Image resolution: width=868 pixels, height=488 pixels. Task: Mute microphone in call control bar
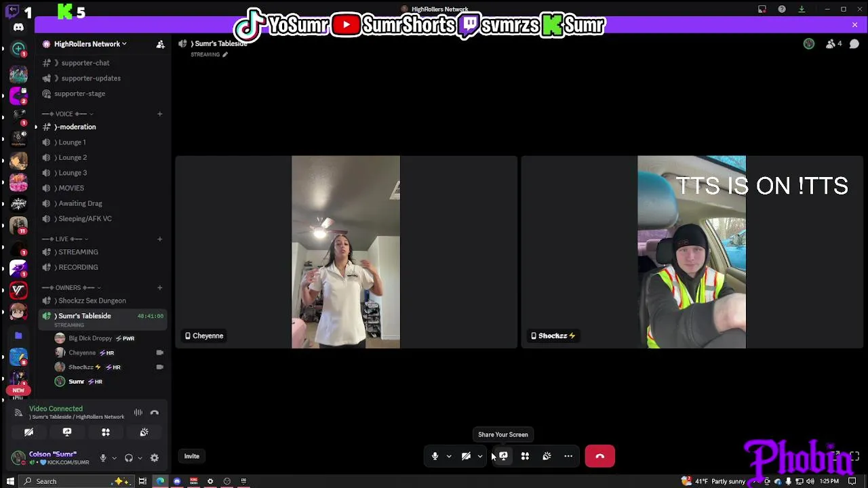[435, 456]
